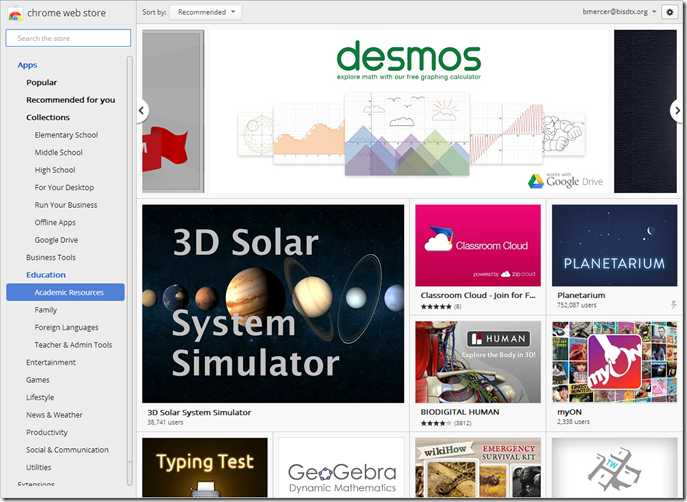Click Classroom Cloud star rating
Screen dimensions: 687x502
pyautogui.click(x=436, y=307)
